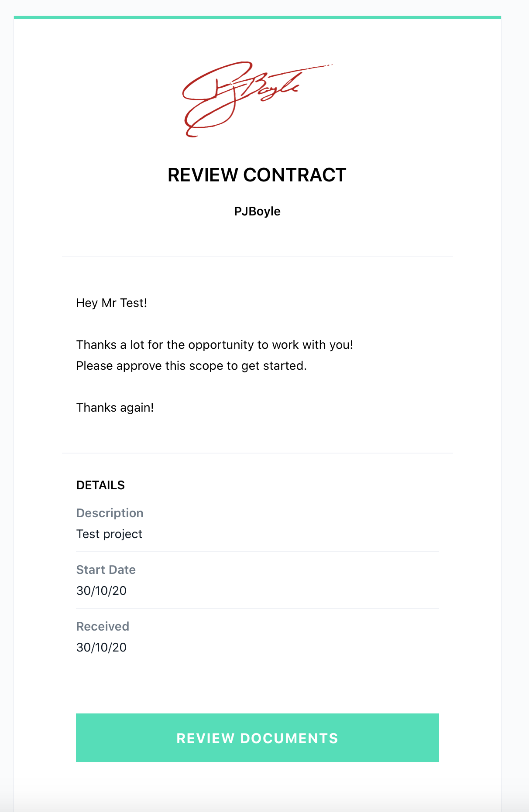Image resolution: width=529 pixels, height=812 pixels.
Task: Click the Received date value 30/10/20
Action: [x=101, y=648]
